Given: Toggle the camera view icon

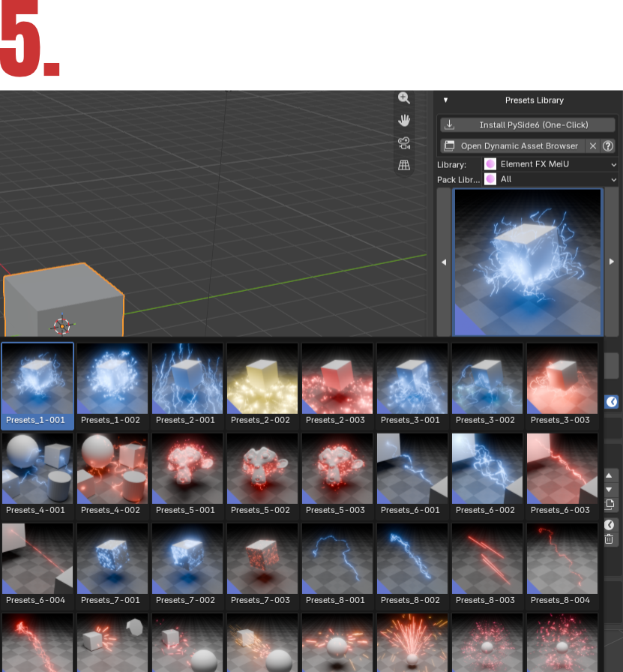Looking at the screenshot, I should pos(403,142).
